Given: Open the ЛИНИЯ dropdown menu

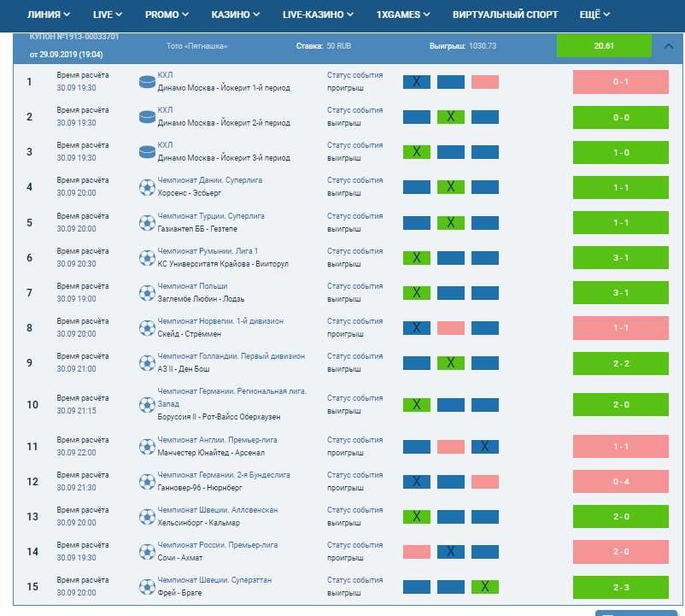Looking at the screenshot, I should [49, 15].
